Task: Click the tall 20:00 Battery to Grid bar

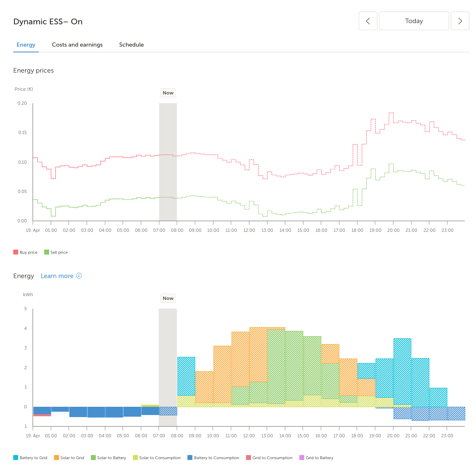Action: tap(402, 371)
